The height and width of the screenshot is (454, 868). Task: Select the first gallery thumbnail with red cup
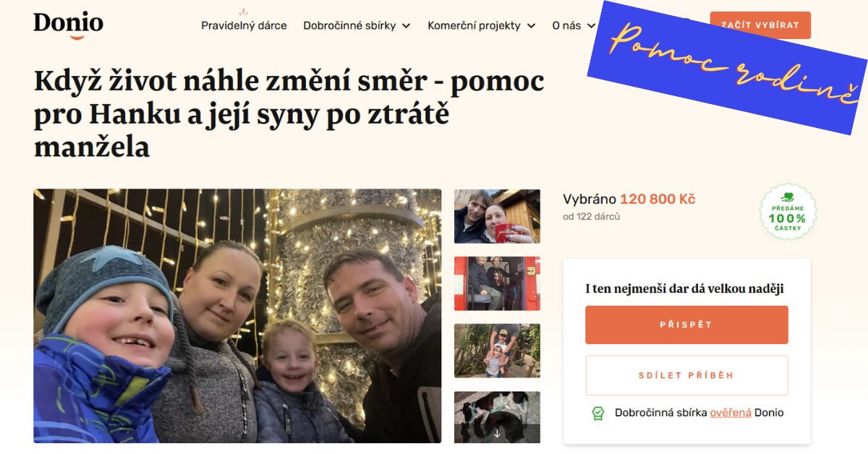click(x=497, y=216)
